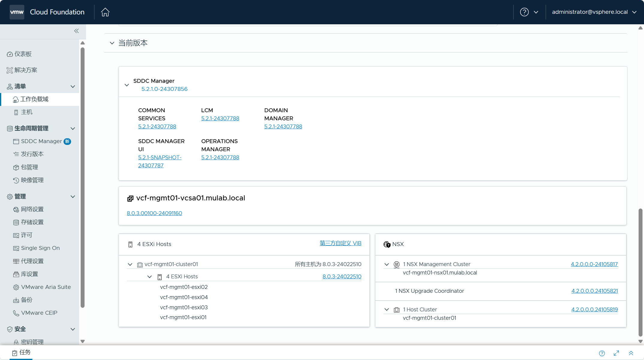Click the 主机 hosts icon

16,112
